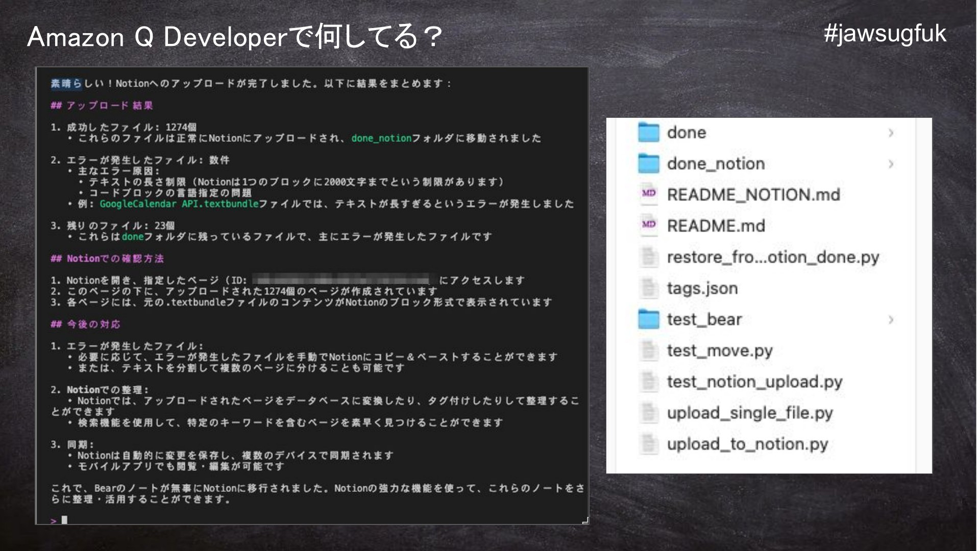980x551 pixels.
Task: Click the #jawsugfuk hashtag text
Action: tap(885, 34)
